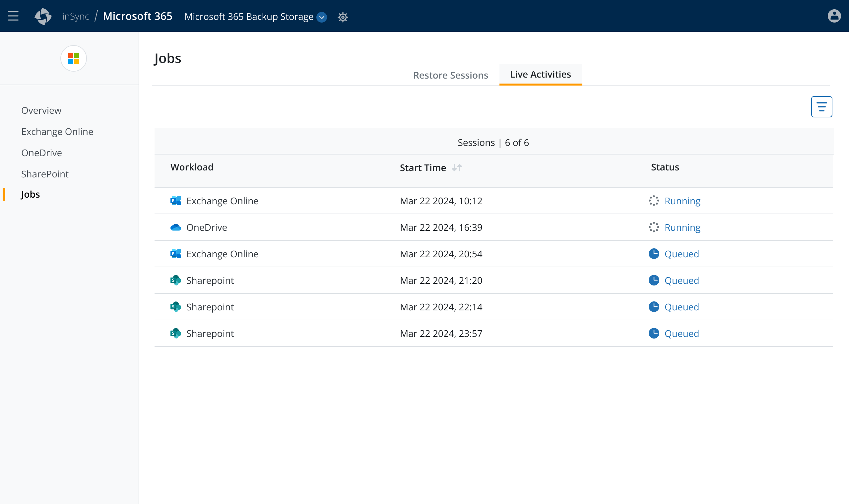Screen dimensions: 849x504
Task: Select the Live Activities tab
Action: point(540,74)
